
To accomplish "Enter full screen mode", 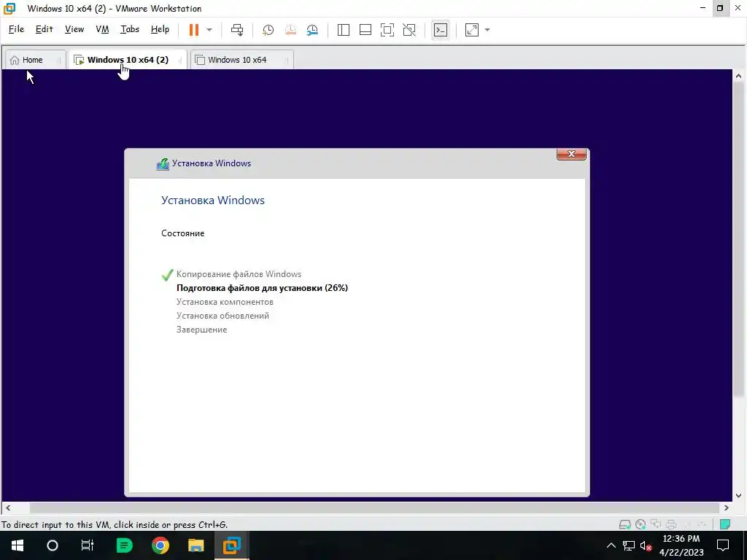I will pyautogui.click(x=387, y=29).
